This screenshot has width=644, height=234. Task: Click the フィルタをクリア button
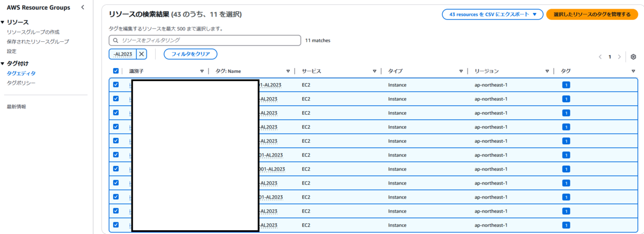tap(191, 54)
